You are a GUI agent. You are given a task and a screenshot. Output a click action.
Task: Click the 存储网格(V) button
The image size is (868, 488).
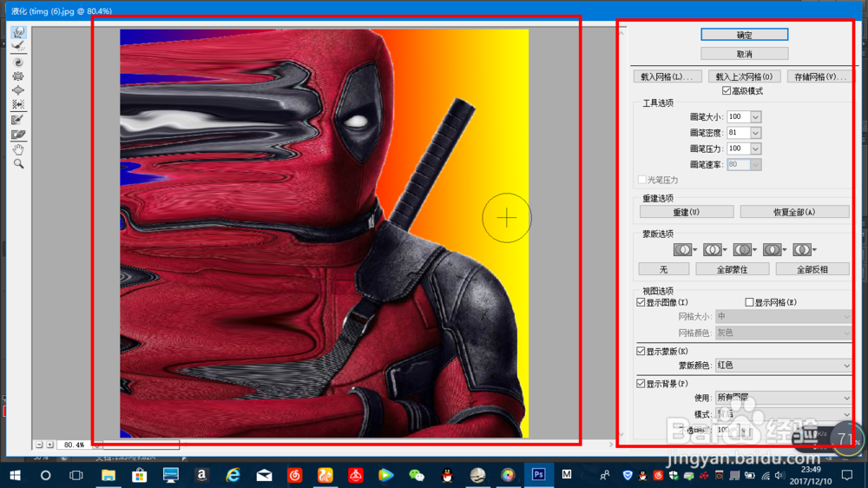pos(820,76)
